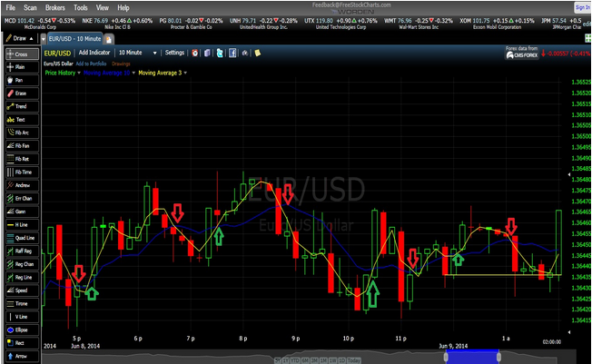The image size is (592, 364).
Task: Select the Err Chan tool
Action: pyautogui.click(x=23, y=198)
